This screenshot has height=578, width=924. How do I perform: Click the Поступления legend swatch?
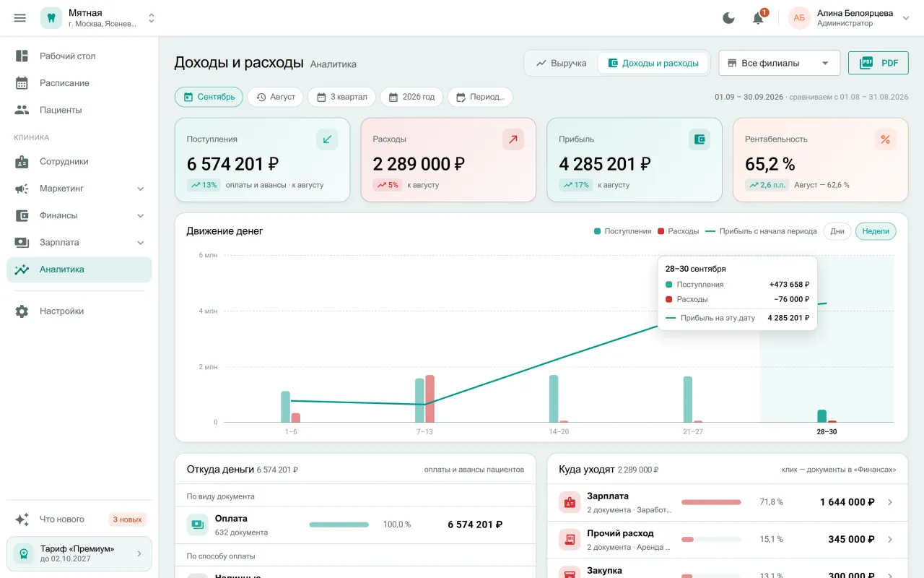point(597,231)
